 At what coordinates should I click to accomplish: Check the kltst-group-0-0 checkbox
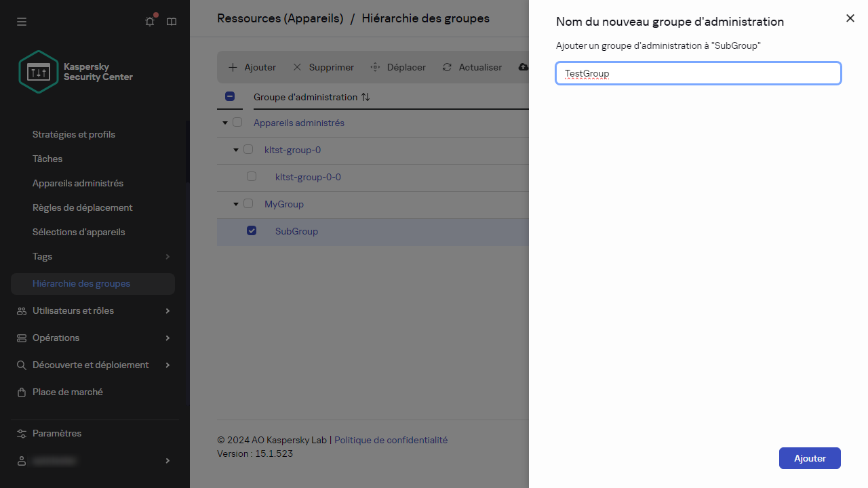click(252, 176)
